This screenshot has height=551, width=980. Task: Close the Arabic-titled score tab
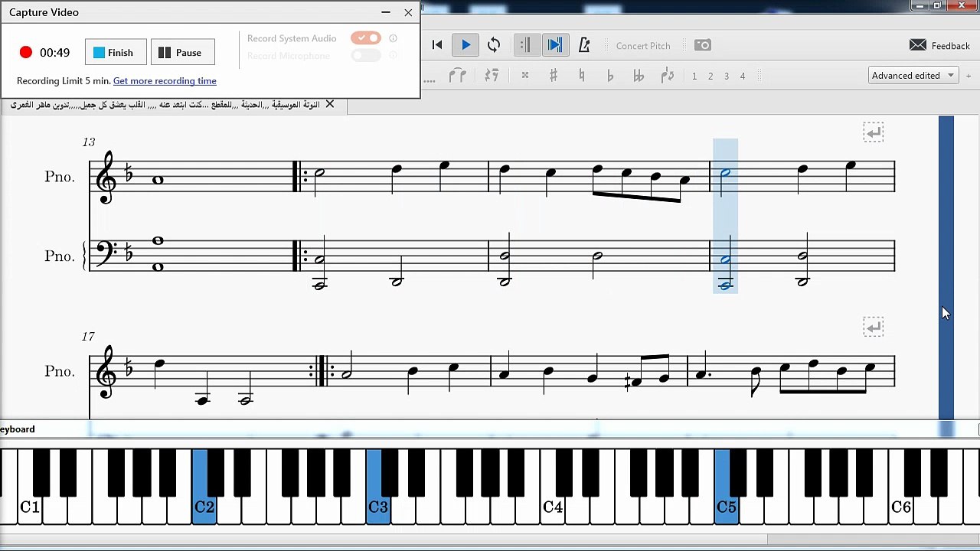coord(330,104)
